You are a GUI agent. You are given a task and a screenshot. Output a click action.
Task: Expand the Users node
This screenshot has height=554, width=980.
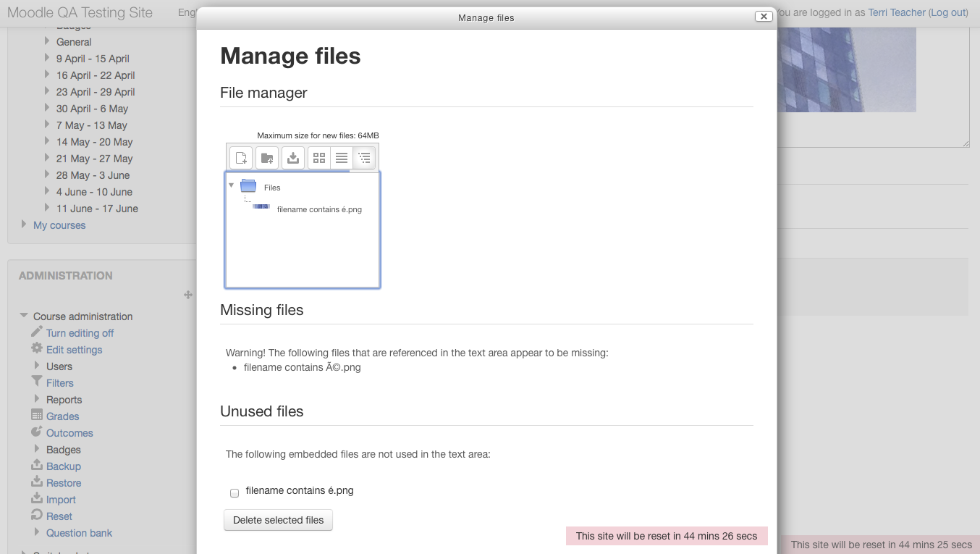(37, 366)
